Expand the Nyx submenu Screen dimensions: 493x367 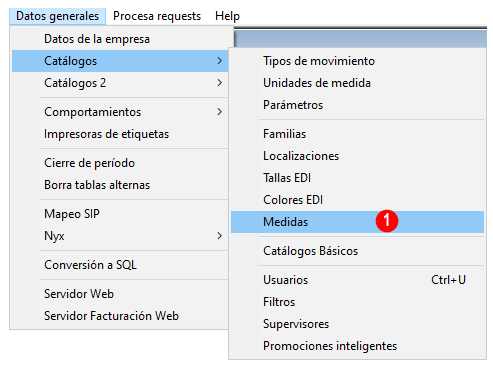(x=120, y=236)
